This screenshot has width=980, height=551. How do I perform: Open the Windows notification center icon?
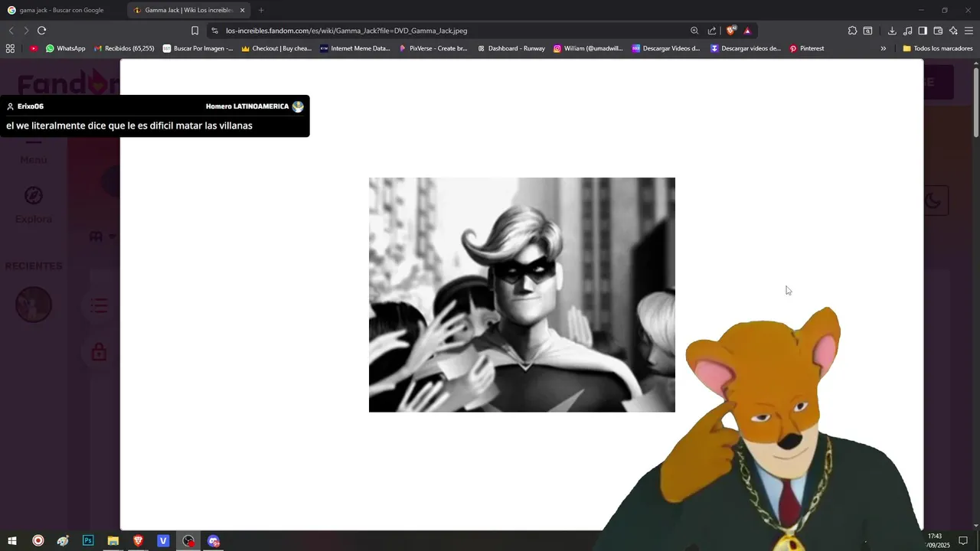(963, 541)
